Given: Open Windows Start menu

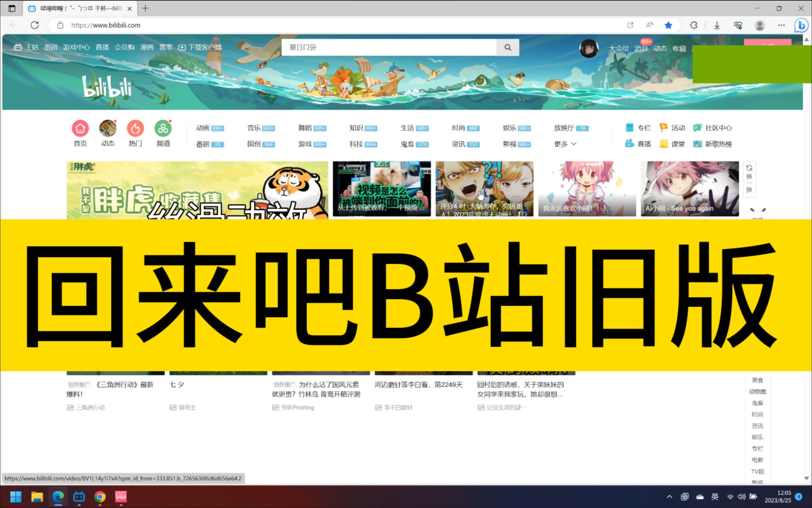Looking at the screenshot, I should point(16,497).
